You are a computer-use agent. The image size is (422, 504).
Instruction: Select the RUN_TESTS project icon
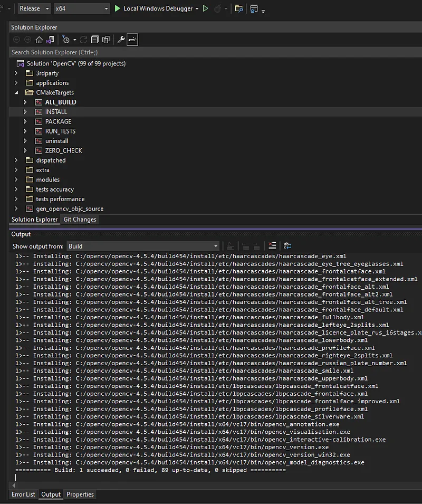click(x=39, y=131)
